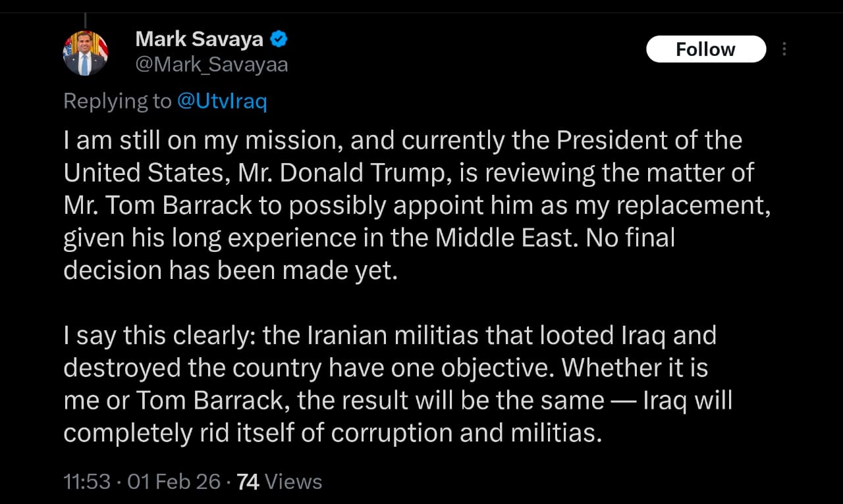Click the blue verified checkmark badge

click(279, 39)
